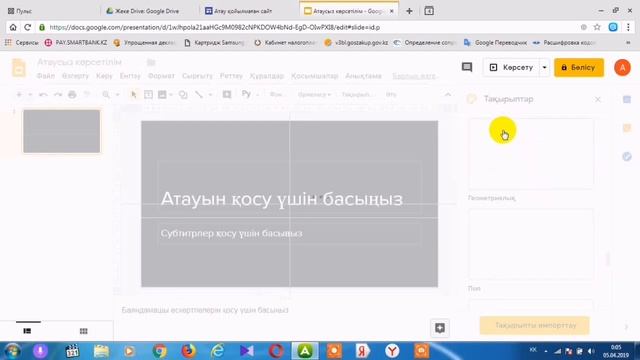640x360 pixels.
Task: Open the Қосымшалар menu
Action: click(314, 76)
